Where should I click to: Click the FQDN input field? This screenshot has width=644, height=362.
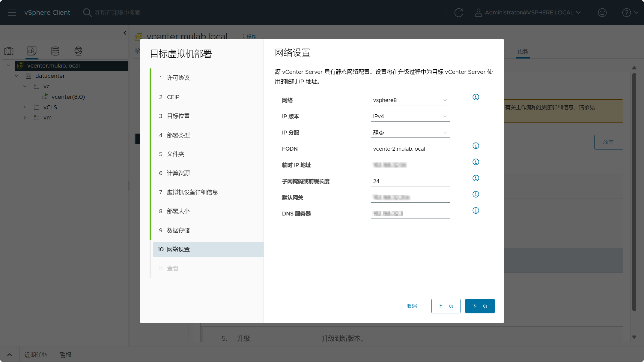coord(410,149)
